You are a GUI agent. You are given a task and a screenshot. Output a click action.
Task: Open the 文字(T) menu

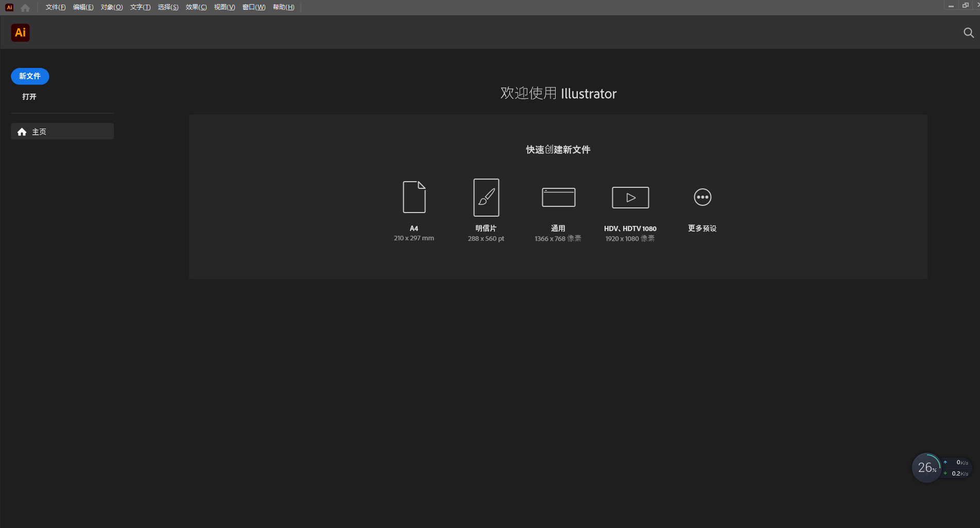140,7
